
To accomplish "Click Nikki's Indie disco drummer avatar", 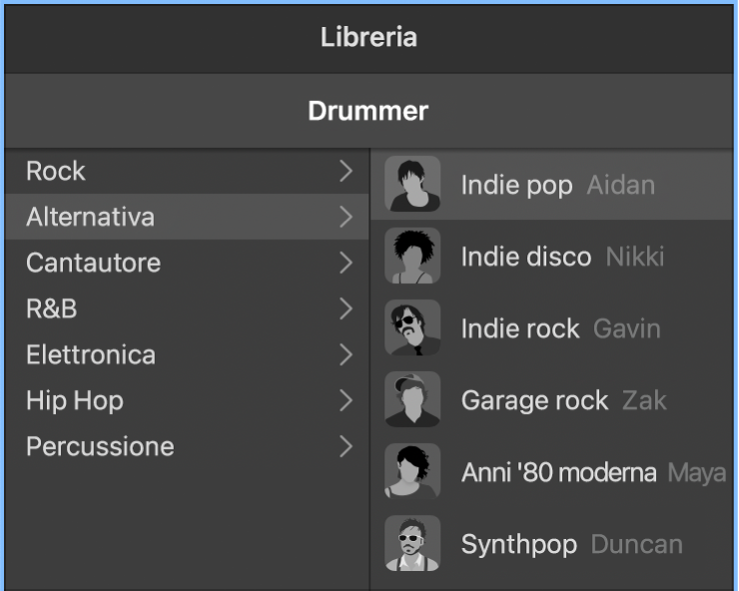I will point(412,256).
